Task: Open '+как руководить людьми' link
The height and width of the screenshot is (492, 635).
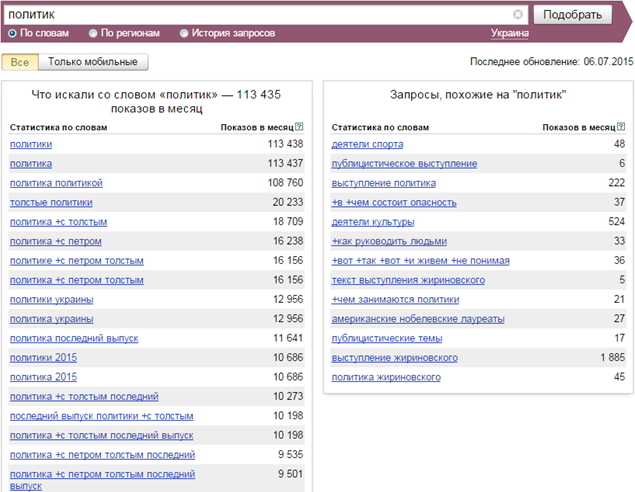Action: pos(389,241)
